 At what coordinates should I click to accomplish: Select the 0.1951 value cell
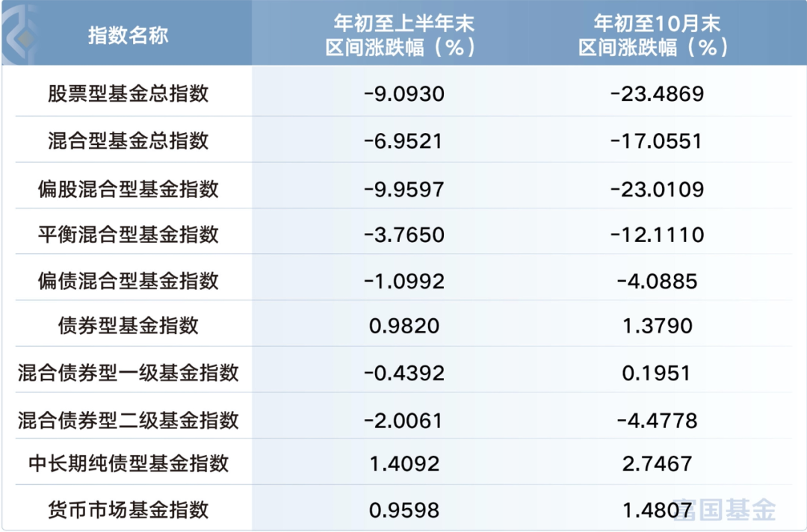click(657, 373)
